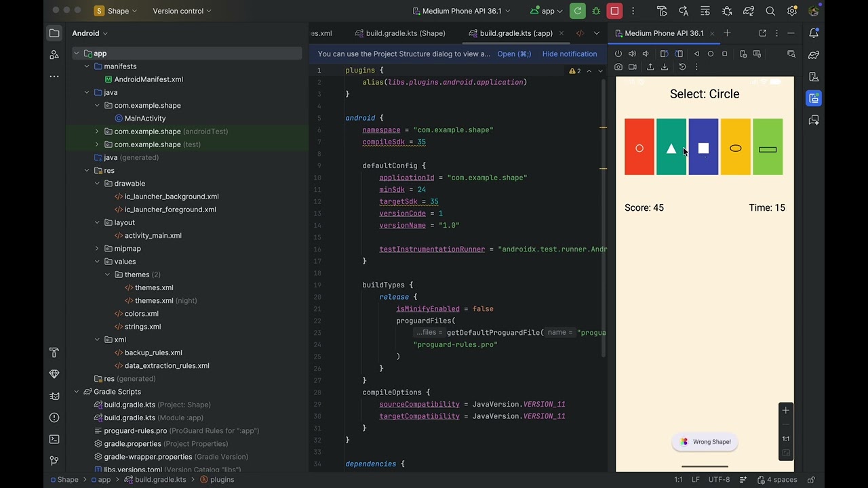Sync project with Gradle files
The height and width of the screenshot is (488, 868).
[x=749, y=11]
